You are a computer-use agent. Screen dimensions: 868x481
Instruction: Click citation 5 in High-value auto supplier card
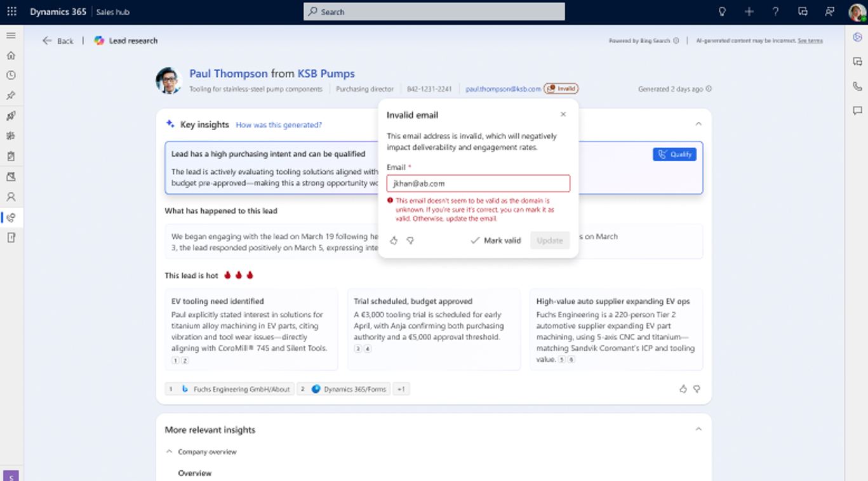click(561, 360)
